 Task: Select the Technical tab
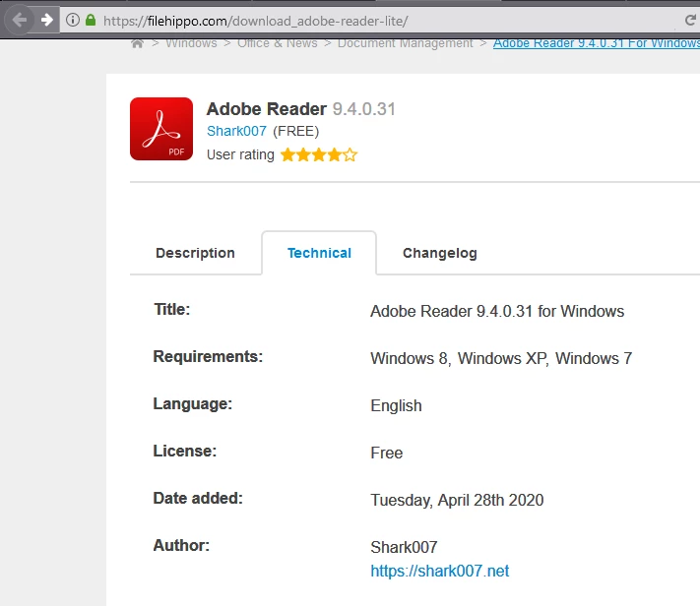tap(319, 253)
